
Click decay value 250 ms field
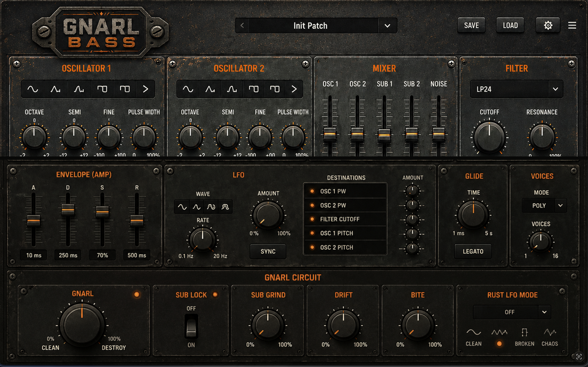pos(68,255)
